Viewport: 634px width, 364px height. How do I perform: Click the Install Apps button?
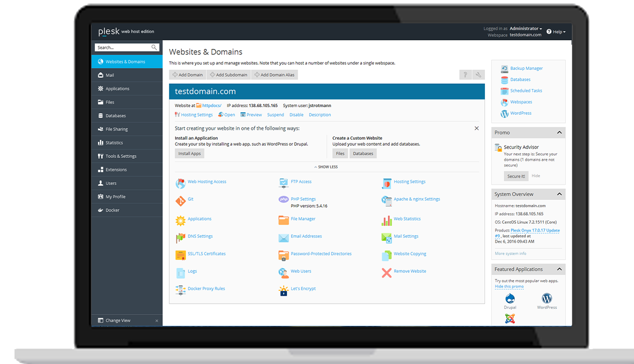click(190, 153)
